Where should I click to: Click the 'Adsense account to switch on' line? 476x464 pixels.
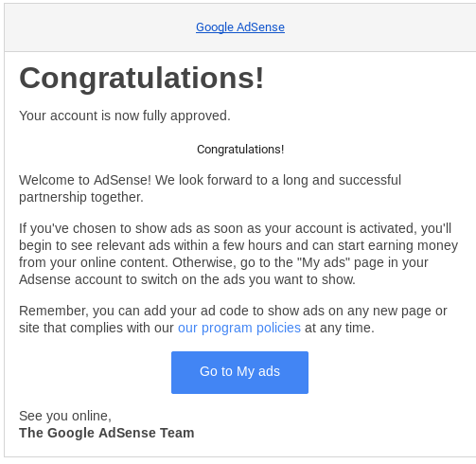187,279
